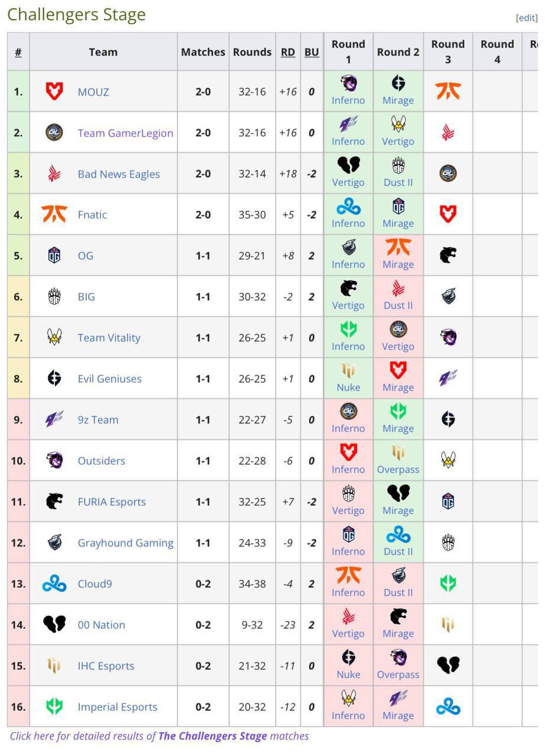Open Overpass map link in Outsiders row
Image resolution: width=545 pixels, height=756 pixels.
[x=398, y=470]
